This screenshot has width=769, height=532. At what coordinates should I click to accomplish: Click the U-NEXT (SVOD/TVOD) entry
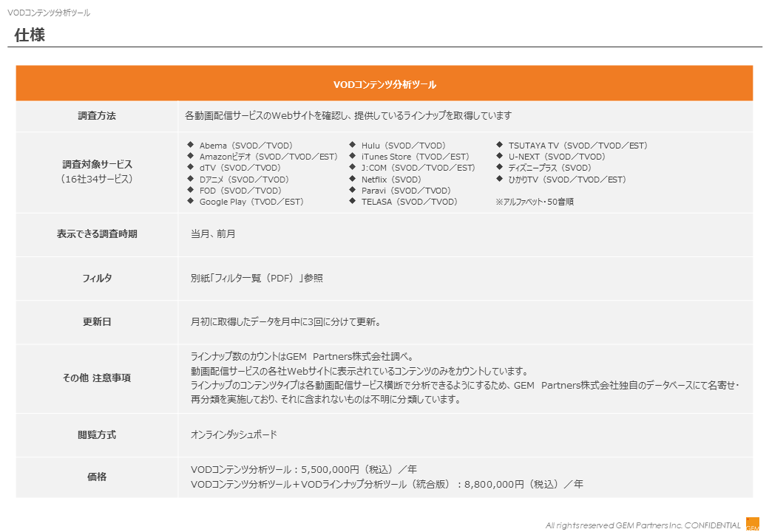557,157
